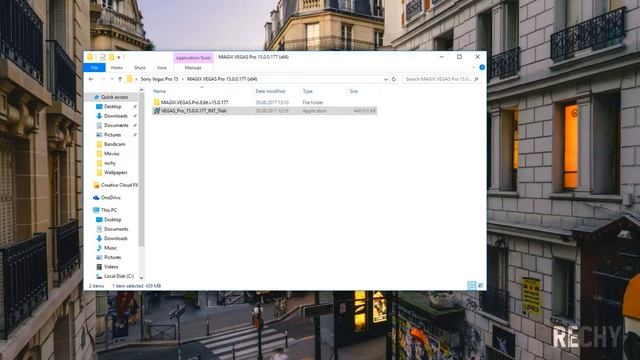The width and height of the screenshot is (640, 360).
Task: Open pinned Pictures under Quick access
Action: tap(113, 135)
